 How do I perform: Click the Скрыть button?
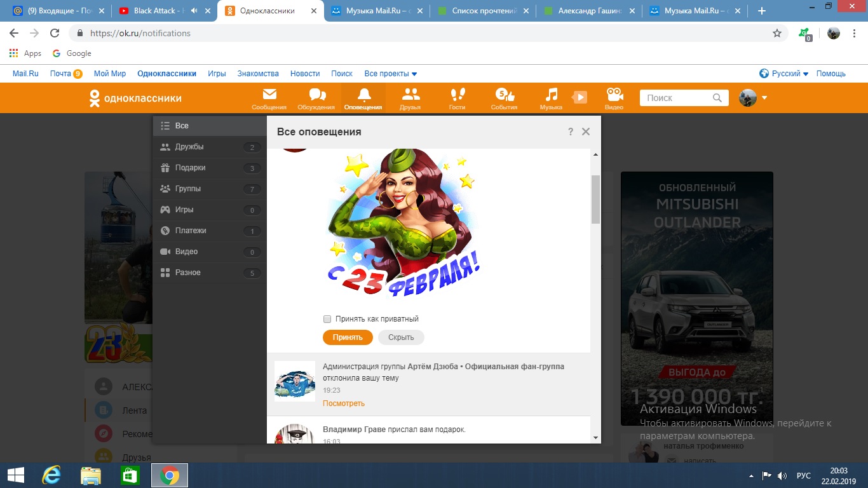pos(401,337)
